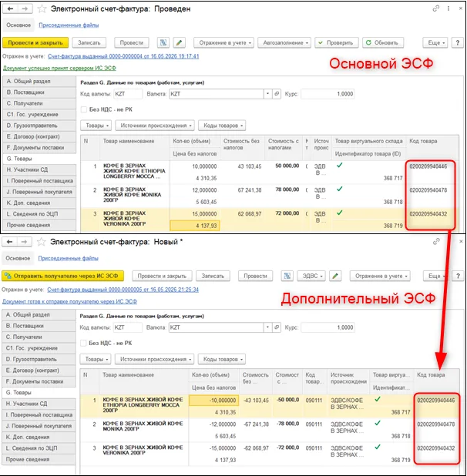Screen dimensions: 467x476
Task: Open Отражение в учете dropdown in Новый window
Action: pos(381,276)
